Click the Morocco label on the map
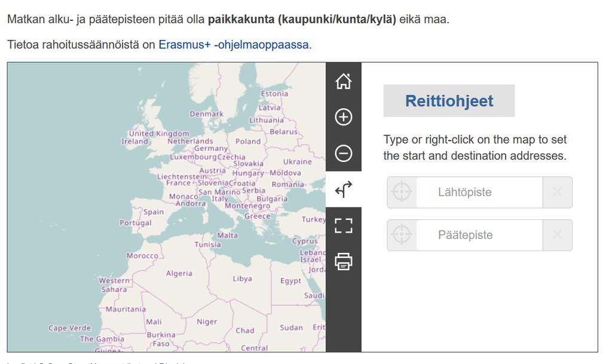 [x=142, y=256]
